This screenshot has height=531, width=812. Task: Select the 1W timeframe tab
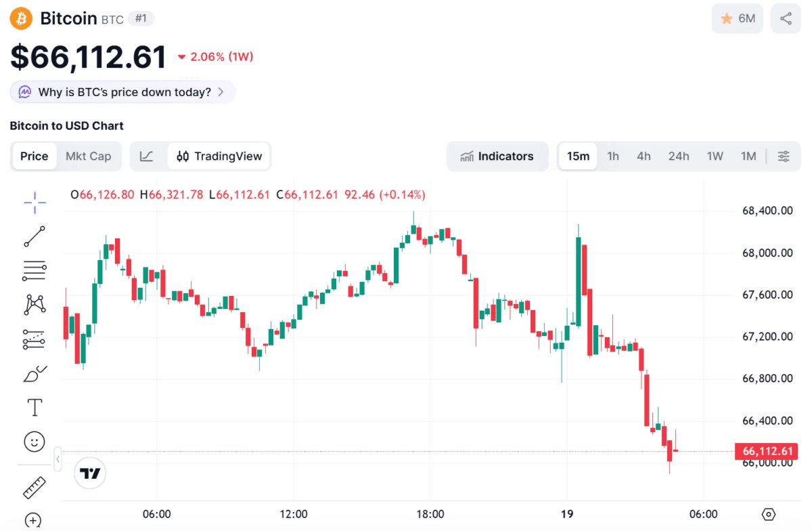tap(715, 156)
